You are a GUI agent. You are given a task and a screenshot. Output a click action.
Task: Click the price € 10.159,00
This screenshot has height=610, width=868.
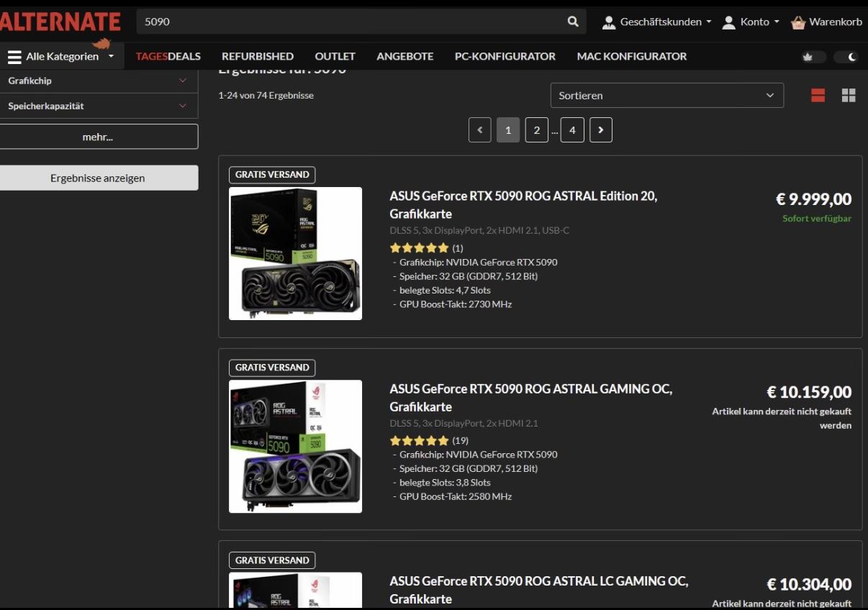809,392
